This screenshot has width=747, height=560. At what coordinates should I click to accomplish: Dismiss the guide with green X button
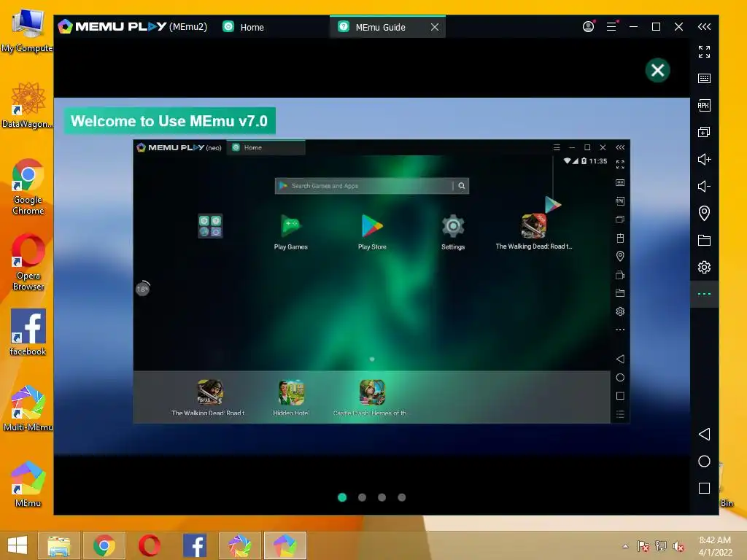[x=657, y=71]
